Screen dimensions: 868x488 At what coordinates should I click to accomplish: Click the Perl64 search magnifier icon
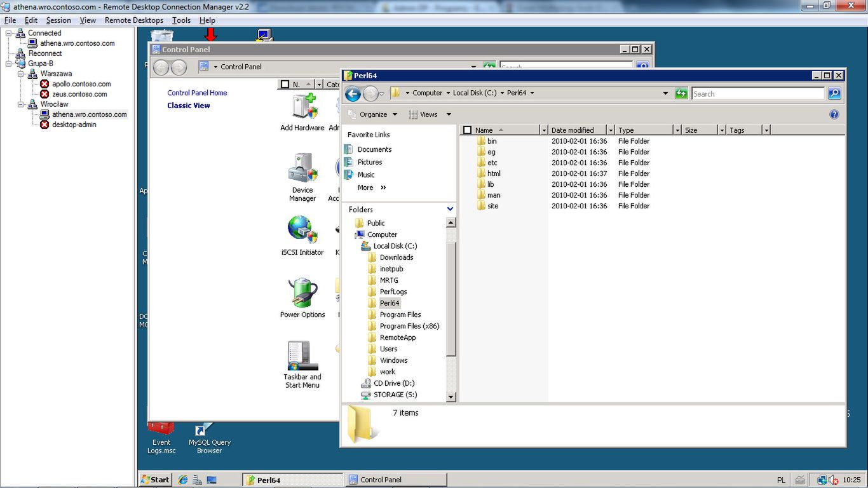(x=834, y=93)
